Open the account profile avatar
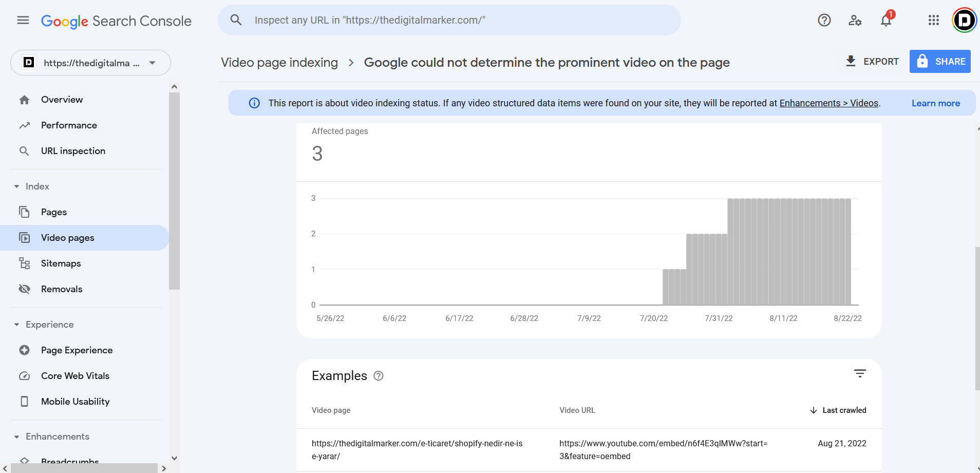Image resolution: width=980 pixels, height=473 pixels. [964, 20]
